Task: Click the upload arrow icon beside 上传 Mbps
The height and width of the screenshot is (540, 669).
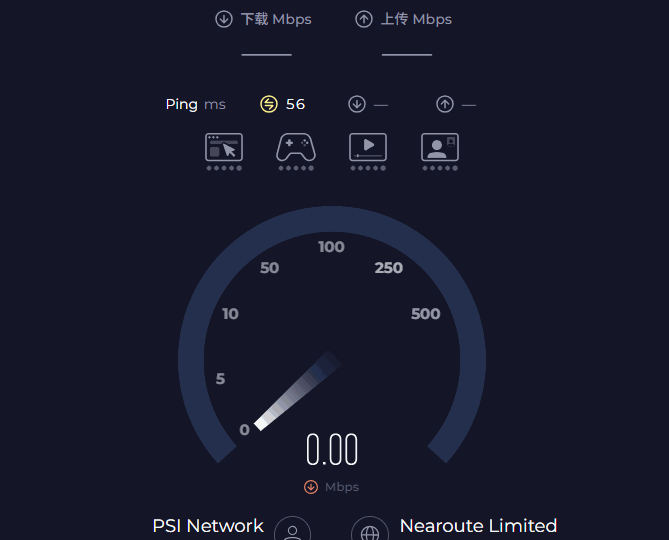Action: pos(364,19)
